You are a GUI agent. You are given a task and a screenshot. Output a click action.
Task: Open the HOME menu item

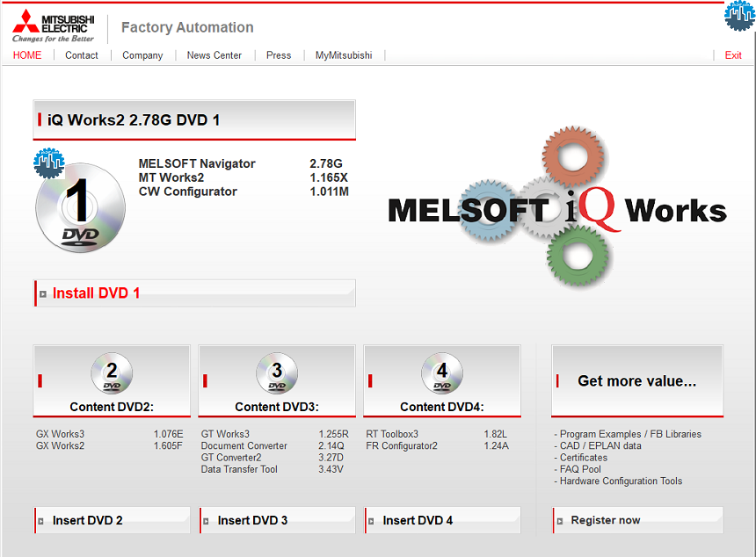tap(27, 55)
